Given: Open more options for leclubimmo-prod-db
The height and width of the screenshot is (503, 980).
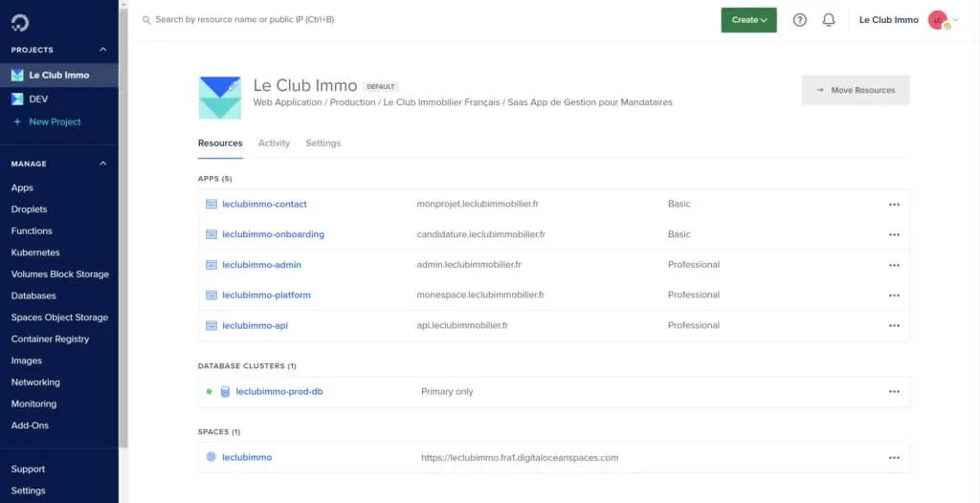Looking at the screenshot, I should (x=895, y=392).
